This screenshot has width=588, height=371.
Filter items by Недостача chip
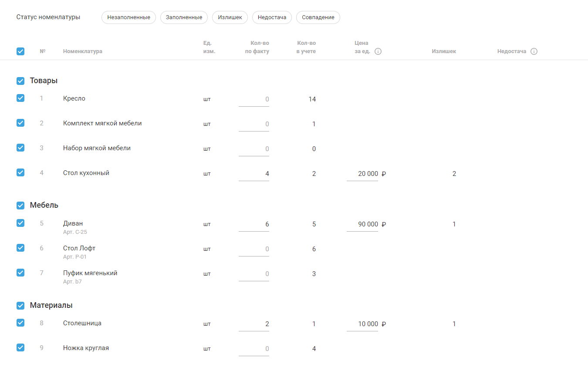click(272, 17)
